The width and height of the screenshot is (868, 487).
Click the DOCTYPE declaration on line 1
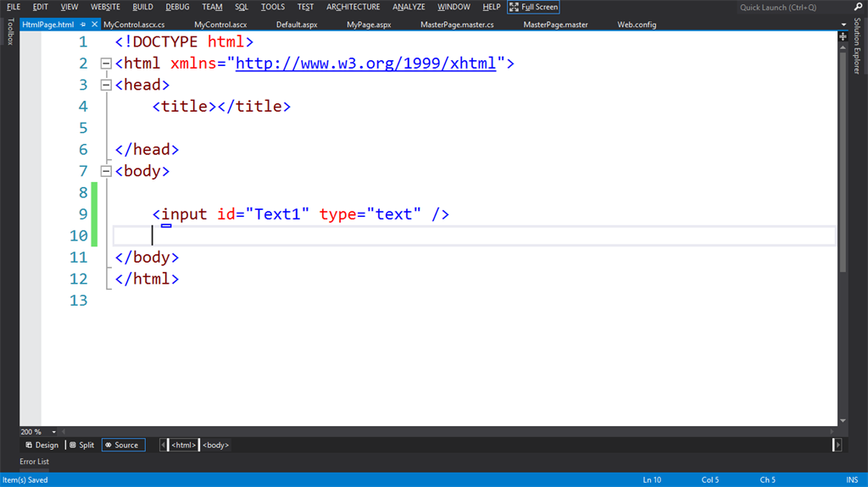(x=184, y=42)
